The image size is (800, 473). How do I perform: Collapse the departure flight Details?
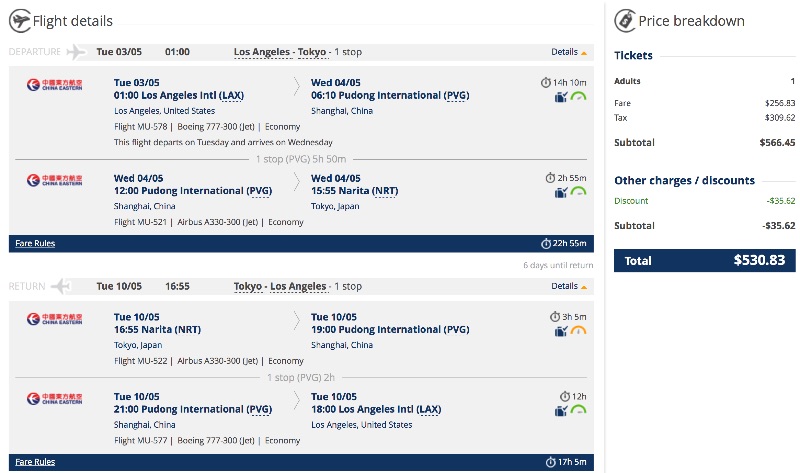point(569,52)
